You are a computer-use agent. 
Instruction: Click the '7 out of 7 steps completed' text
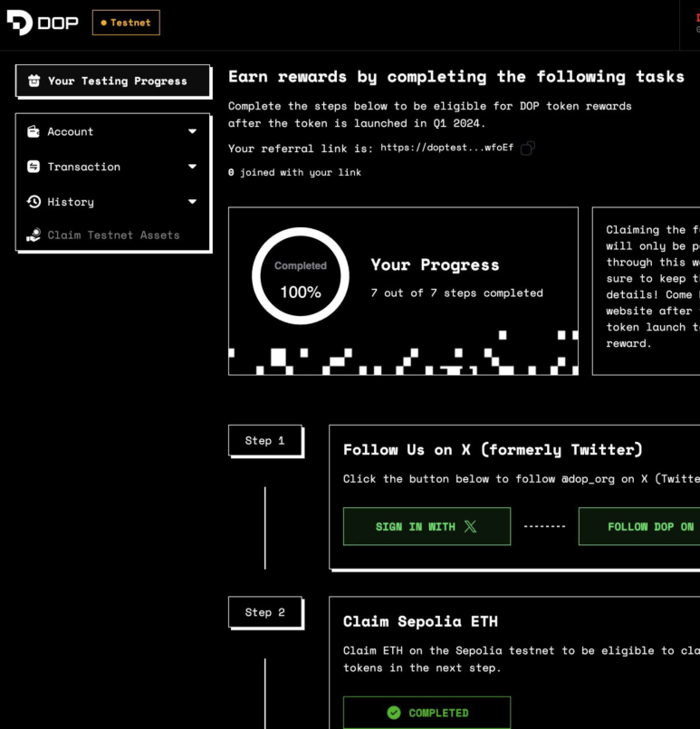[456, 293]
